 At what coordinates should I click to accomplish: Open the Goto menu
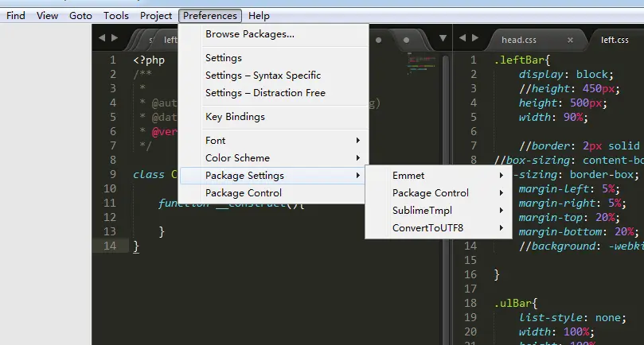point(80,16)
